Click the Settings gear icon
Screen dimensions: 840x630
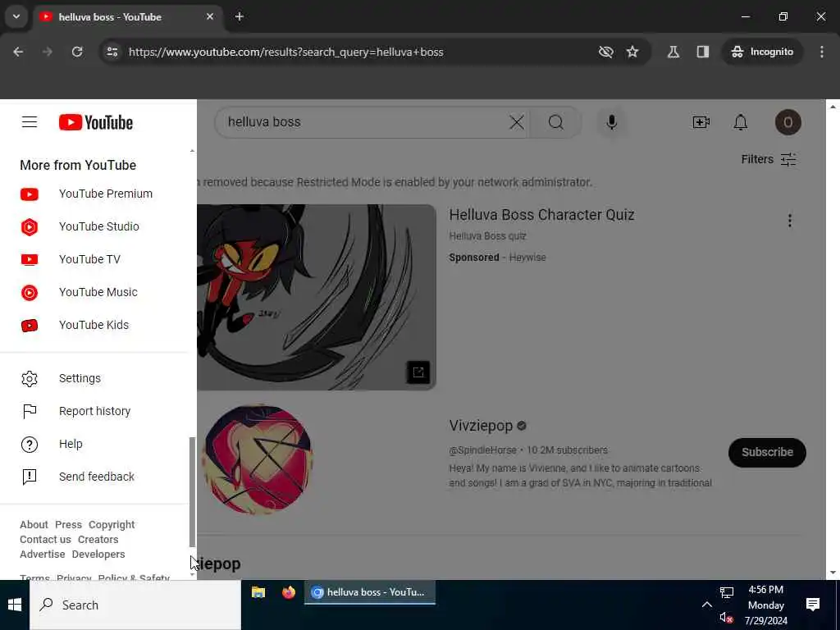coord(30,379)
